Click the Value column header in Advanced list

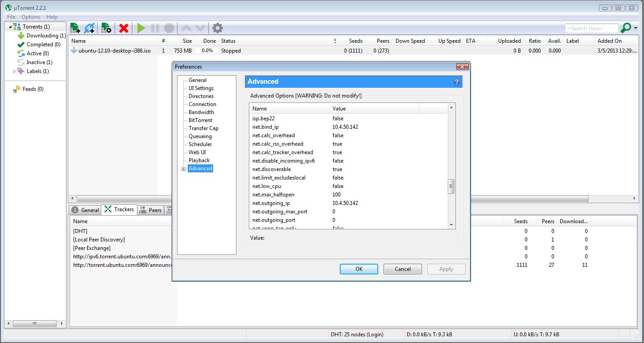[374, 109]
